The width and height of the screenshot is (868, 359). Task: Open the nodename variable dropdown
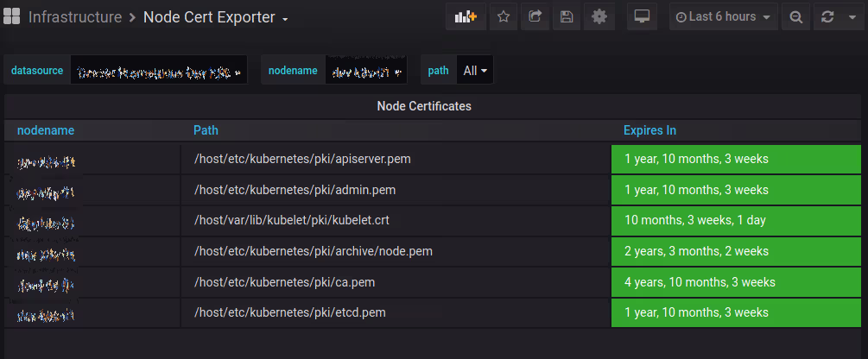pos(366,71)
